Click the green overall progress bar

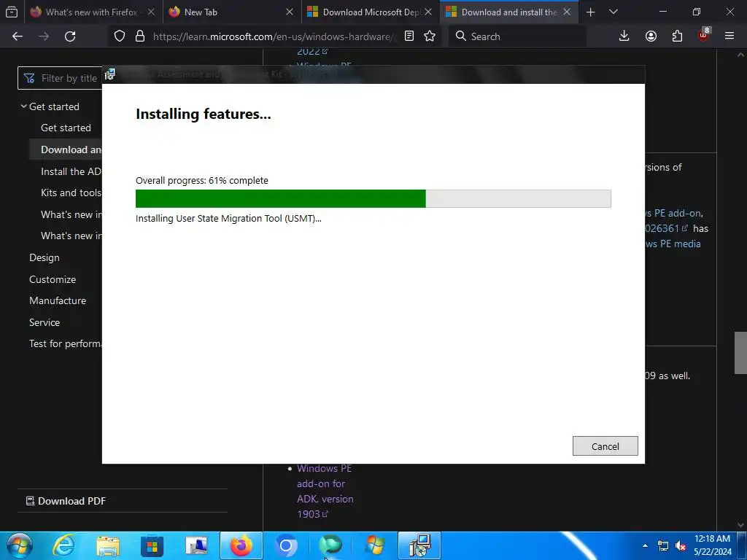coord(373,198)
